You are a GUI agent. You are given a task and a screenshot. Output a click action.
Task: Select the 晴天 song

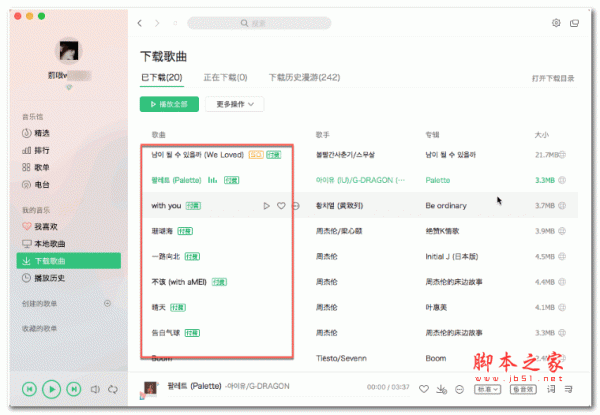(158, 308)
